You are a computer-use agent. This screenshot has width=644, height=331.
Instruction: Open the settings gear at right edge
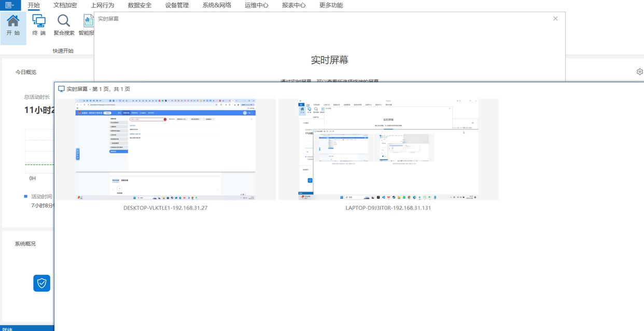[639, 72]
